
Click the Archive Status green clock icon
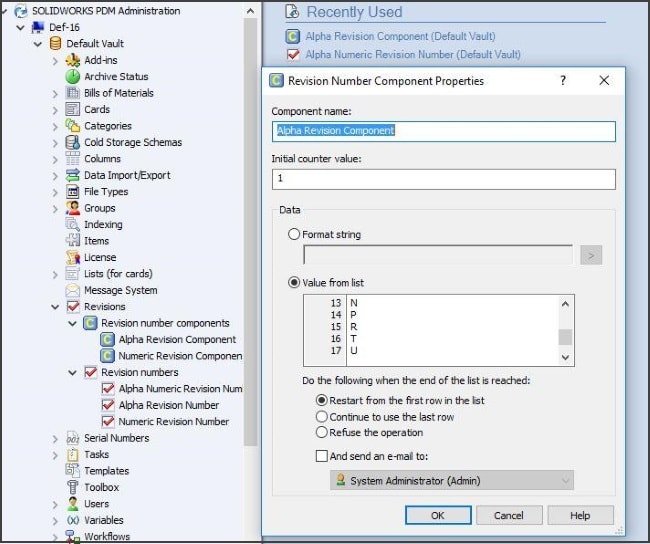[73, 77]
